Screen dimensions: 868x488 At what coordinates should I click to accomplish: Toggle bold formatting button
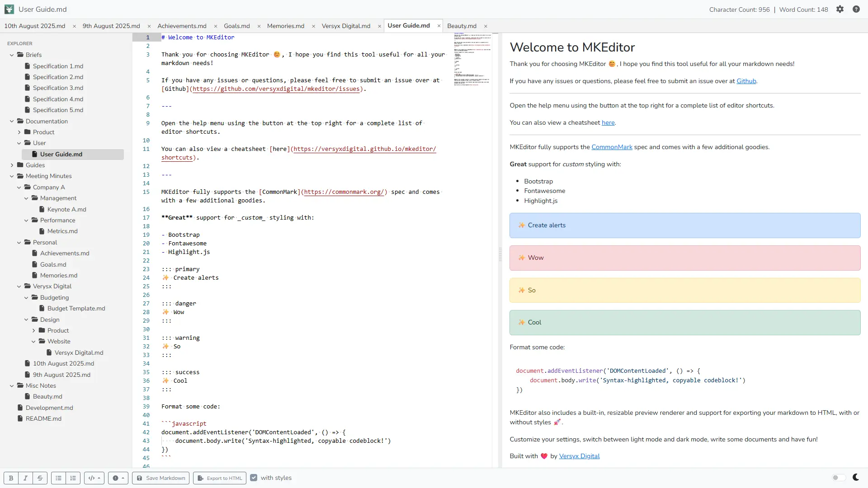point(11,478)
